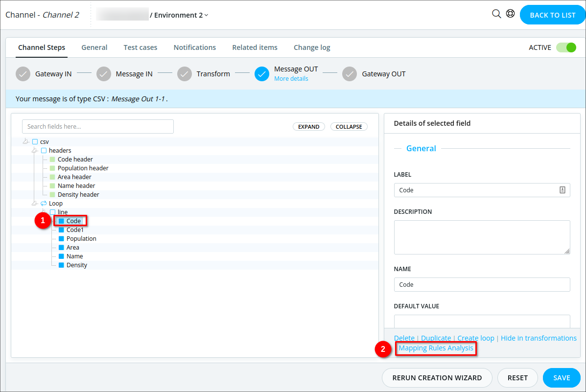
Task: Click the line node square icon
Action: pyautogui.click(x=53, y=212)
